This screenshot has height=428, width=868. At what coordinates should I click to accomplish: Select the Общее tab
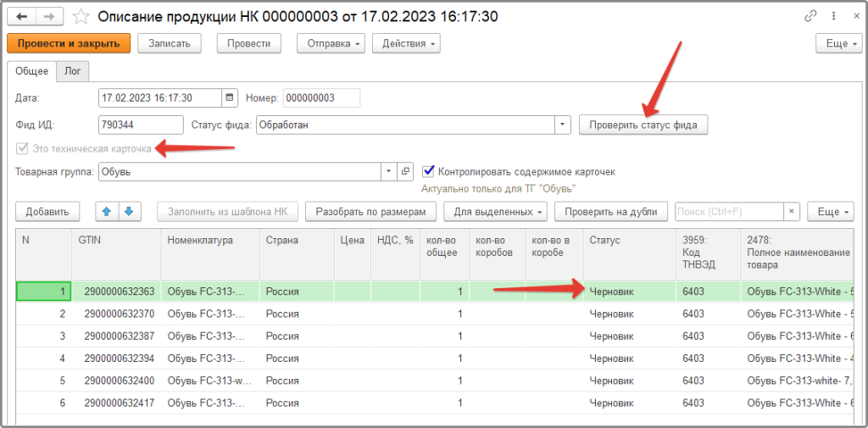click(31, 71)
